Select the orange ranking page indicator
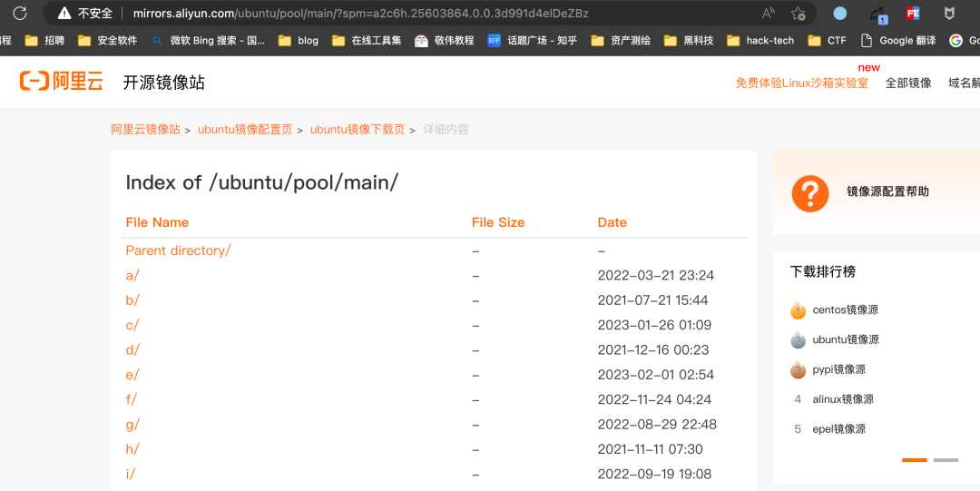The image size is (980, 491). click(x=915, y=460)
